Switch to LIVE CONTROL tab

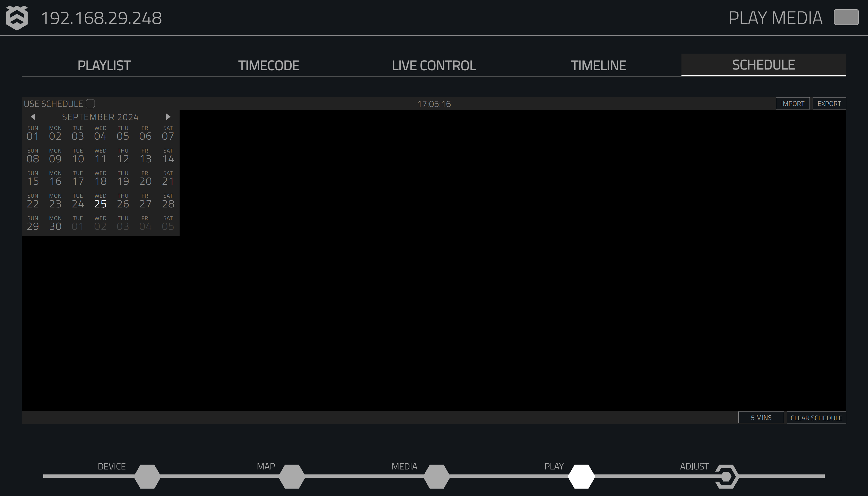pos(433,64)
